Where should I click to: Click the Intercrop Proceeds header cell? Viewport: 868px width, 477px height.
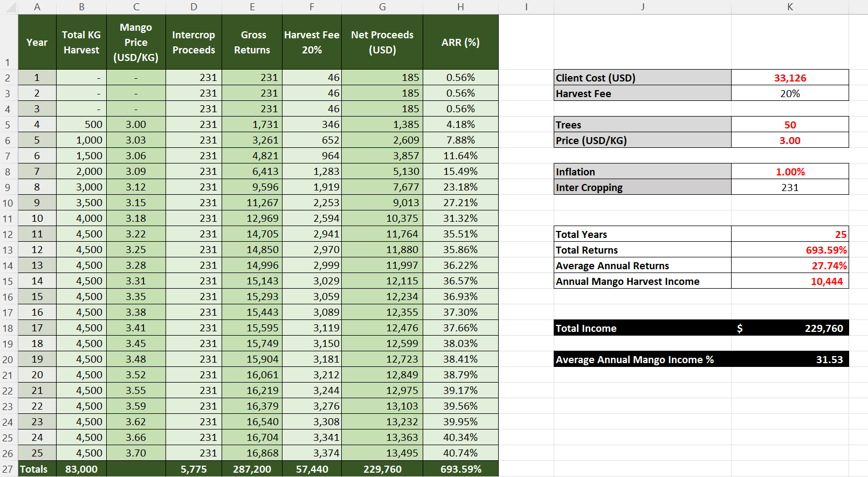pos(194,42)
